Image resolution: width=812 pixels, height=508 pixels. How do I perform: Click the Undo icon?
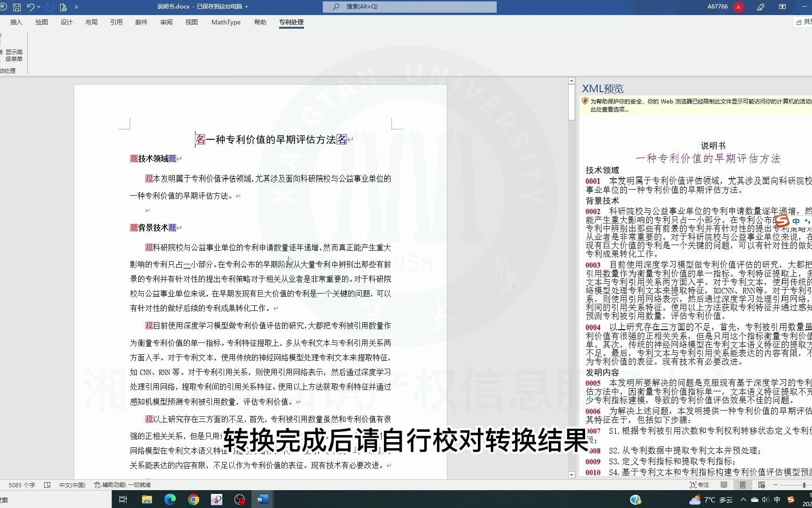coord(30,7)
